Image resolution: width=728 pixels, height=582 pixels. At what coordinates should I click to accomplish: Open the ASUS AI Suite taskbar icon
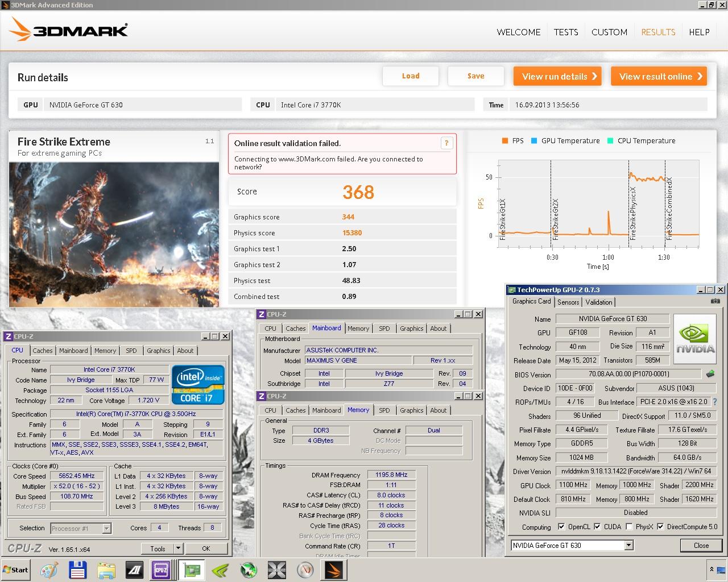pyautogui.click(x=134, y=570)
